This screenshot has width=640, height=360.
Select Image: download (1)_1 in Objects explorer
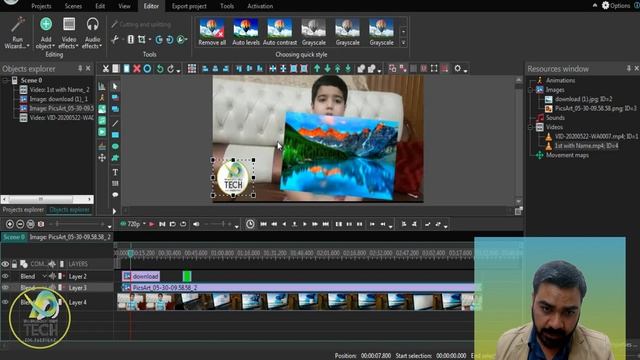(x=58, y=99)
